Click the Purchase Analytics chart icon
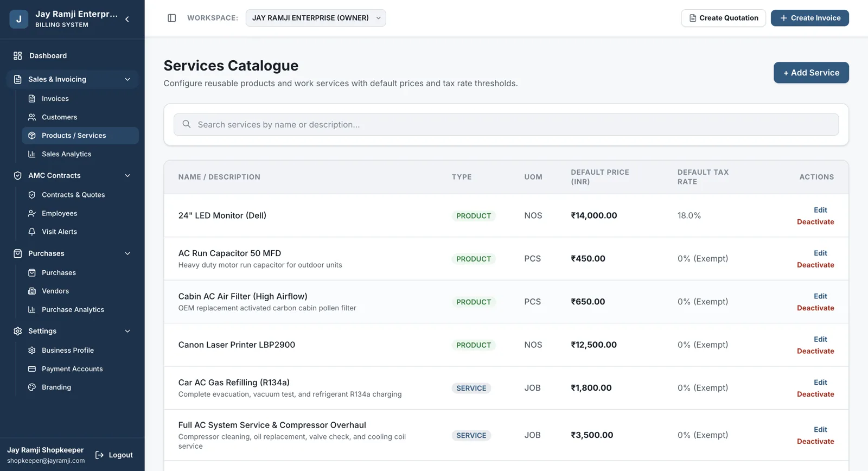 click(32, 310)
